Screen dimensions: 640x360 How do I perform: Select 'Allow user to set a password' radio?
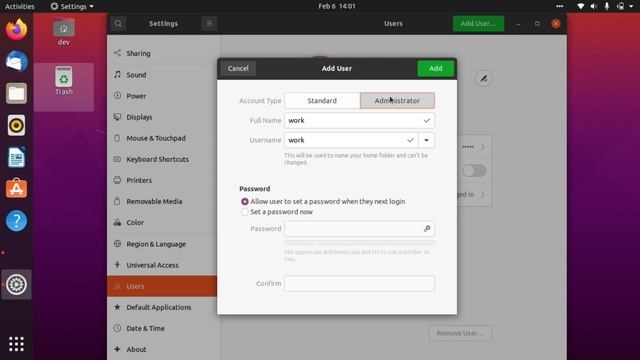(244, 202)
